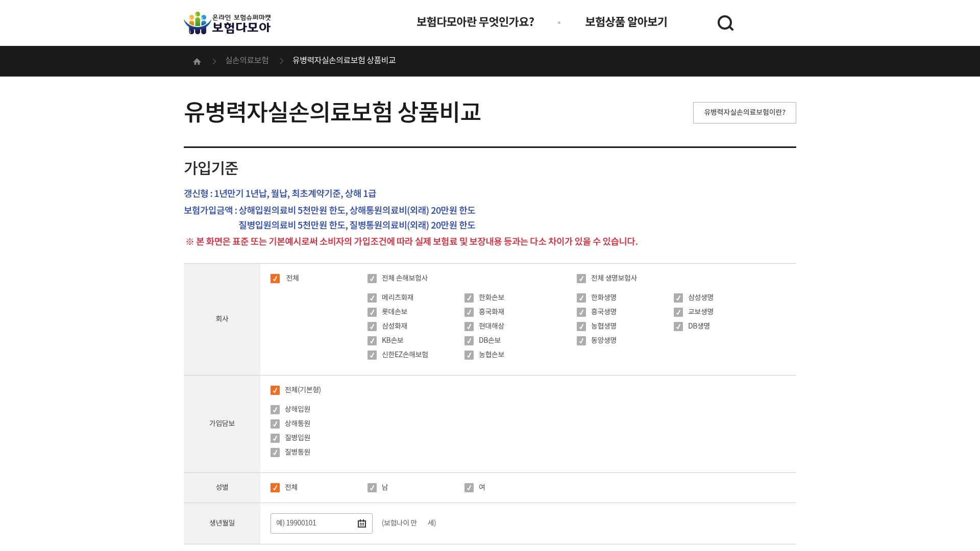This screenshot has width=980, height=551.
Task: Uncheck the 삼성생명 insurer checkbox
Action: (x=678, y=297)
